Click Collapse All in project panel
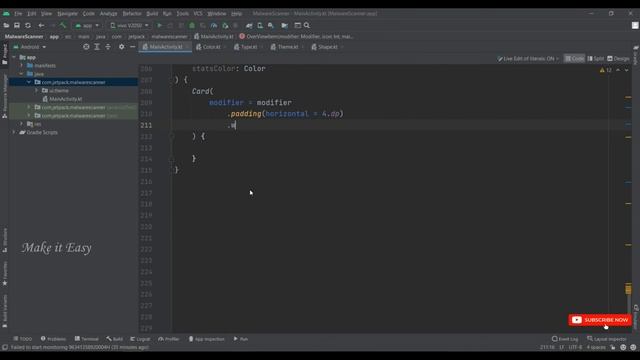Screen dimensions: 640x360 [108, 47]
